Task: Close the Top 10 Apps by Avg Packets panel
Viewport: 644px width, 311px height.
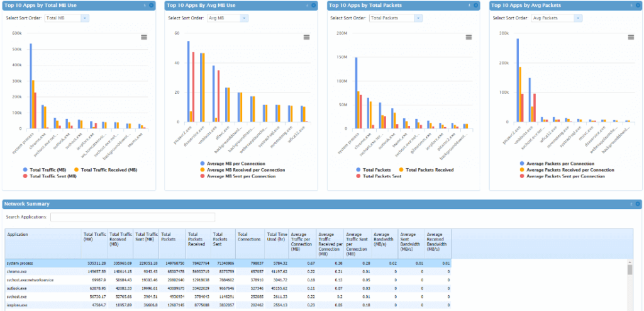Action: pyautogui.click(x=638, y=5)
